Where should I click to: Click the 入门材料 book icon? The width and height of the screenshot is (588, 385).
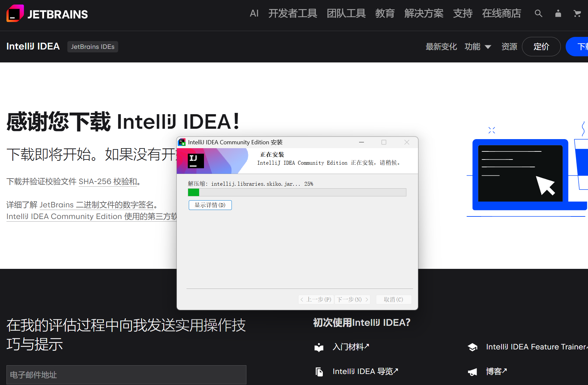[x=319, y=347]
